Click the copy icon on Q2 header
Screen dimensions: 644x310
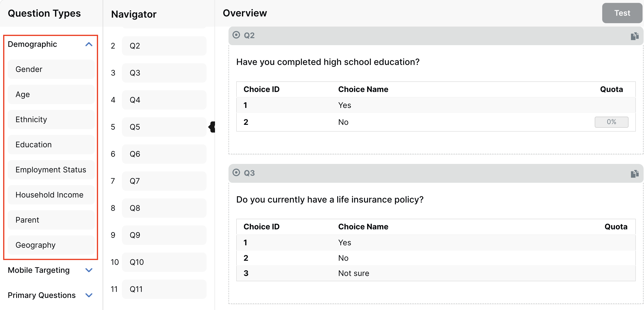pyautogui.click(x=634, y=36)
